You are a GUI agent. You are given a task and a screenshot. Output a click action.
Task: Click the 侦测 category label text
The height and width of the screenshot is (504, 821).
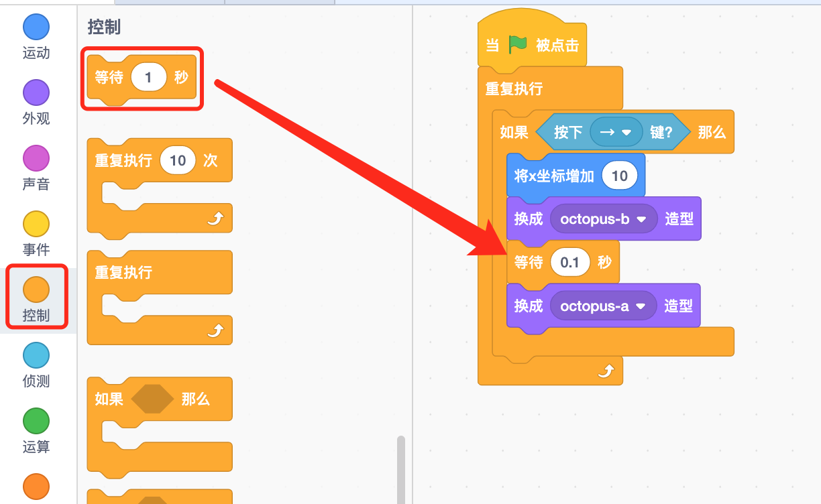[x=36, y=382]
